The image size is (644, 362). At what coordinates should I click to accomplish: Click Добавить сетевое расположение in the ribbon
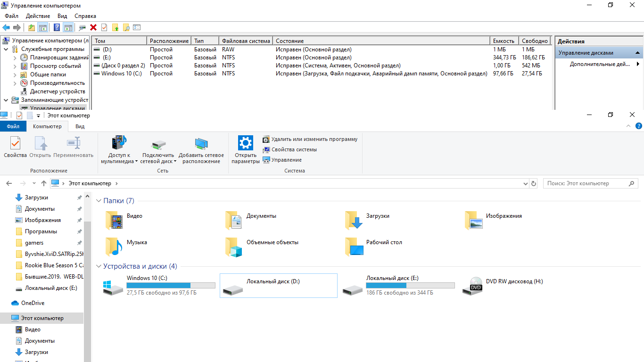(201, 151)
